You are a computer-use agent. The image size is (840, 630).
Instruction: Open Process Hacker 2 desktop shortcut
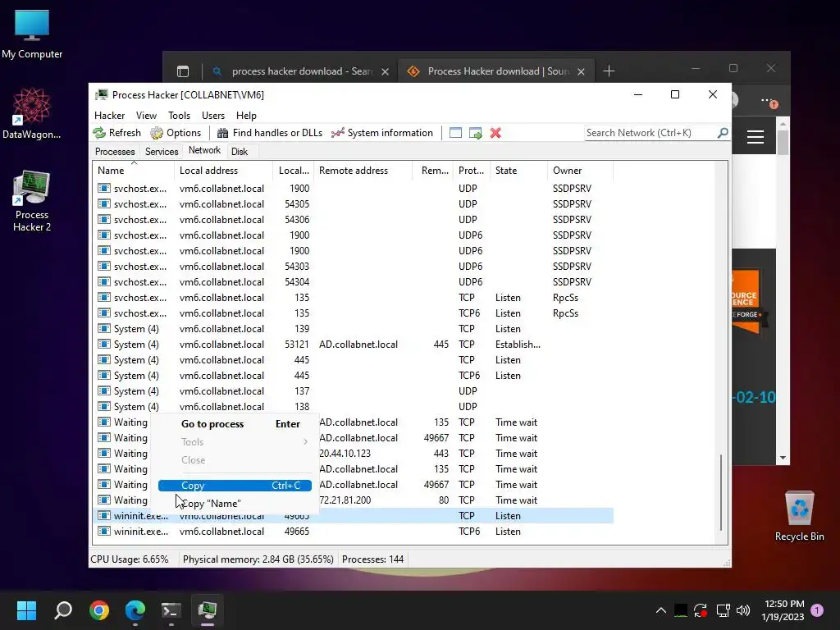32,202
